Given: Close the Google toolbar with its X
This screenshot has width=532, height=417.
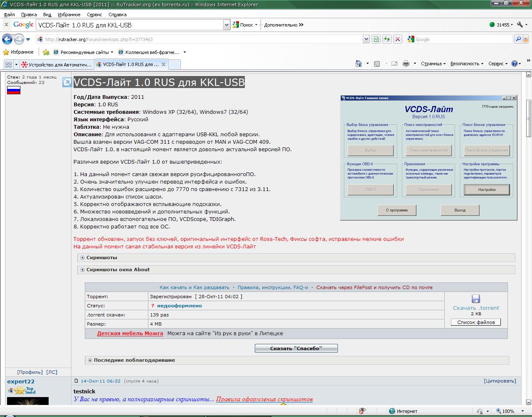Looking at the screenshot, I should point(6,25).
